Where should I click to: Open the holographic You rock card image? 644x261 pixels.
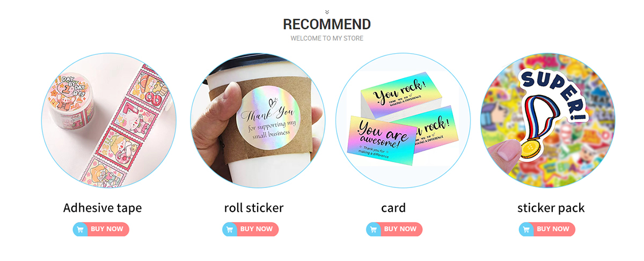coord(403,120)
